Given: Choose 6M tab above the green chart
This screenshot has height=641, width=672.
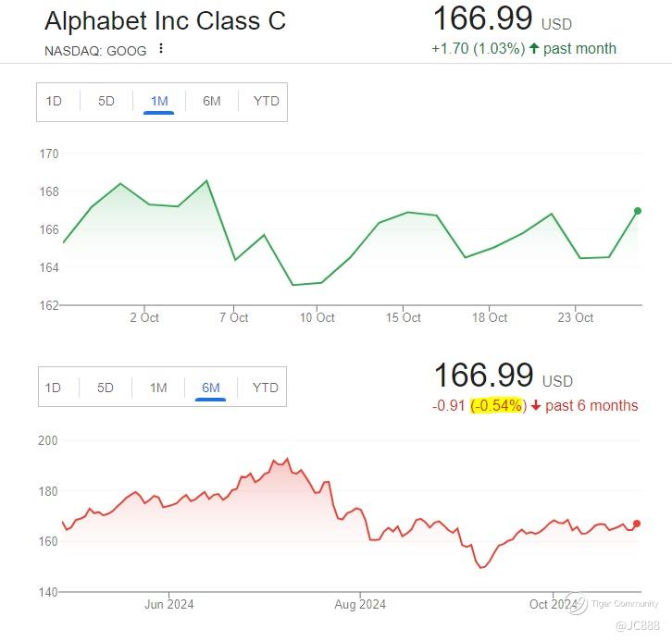Looking at the screenshot, I should [212, 101].
